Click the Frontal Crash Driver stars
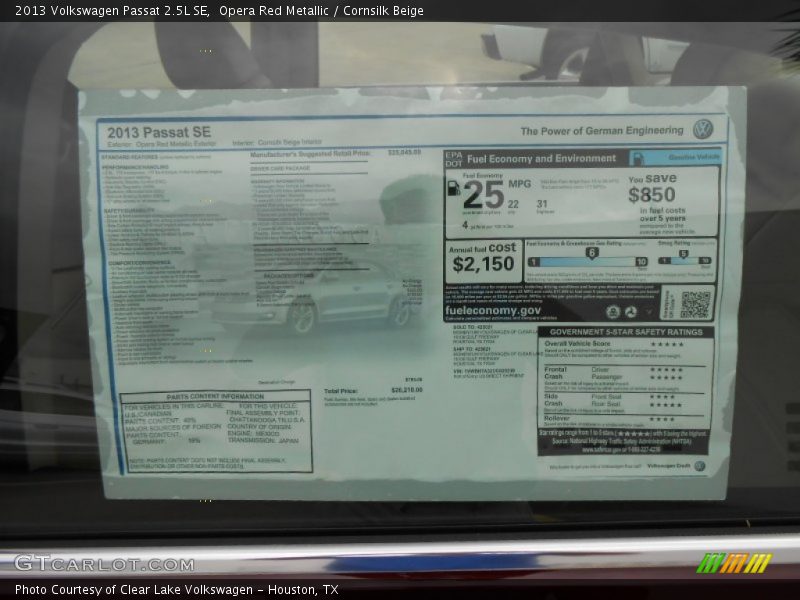The width and height of the screenshot is (800, 600). pos(666,369)
